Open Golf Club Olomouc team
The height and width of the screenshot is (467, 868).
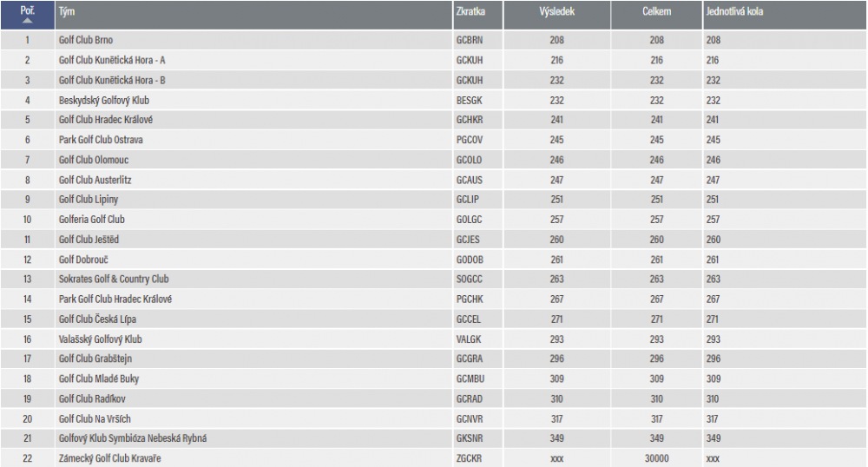(x=94, y=160)
